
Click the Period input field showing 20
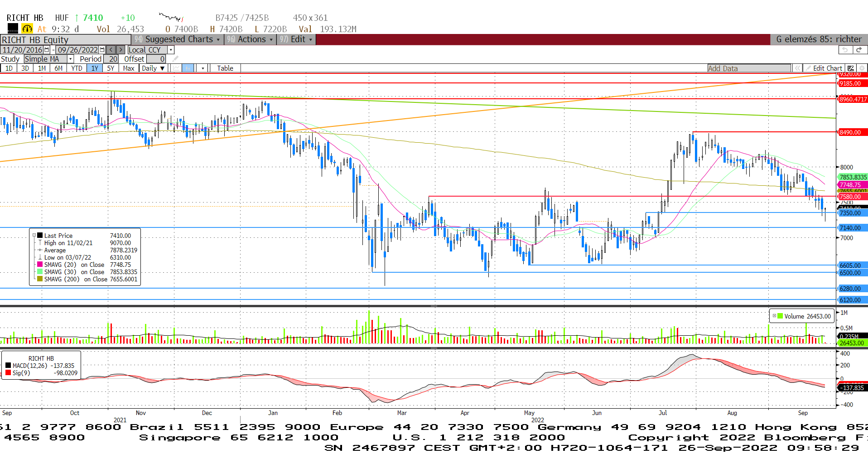click(111, 59)
